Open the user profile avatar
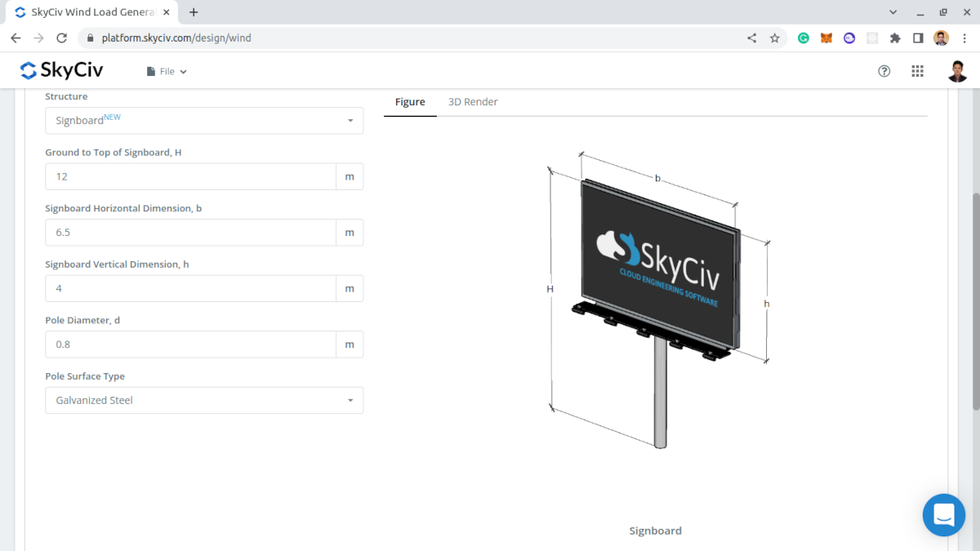 958,71
